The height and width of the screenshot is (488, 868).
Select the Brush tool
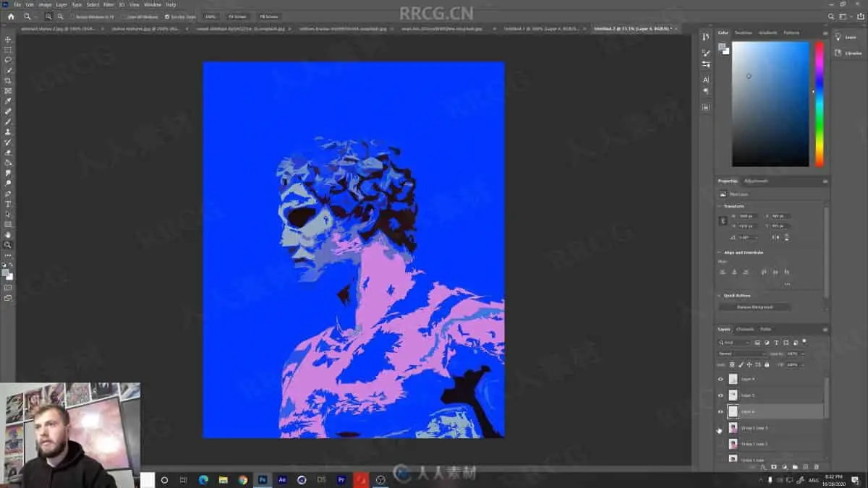[8, 122]
